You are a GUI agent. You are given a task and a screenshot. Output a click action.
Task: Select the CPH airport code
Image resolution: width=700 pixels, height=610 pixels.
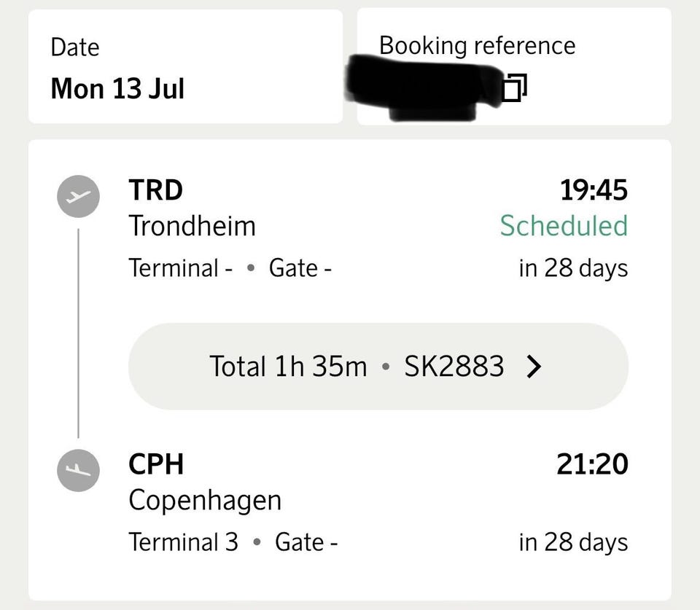click(156, 464)
